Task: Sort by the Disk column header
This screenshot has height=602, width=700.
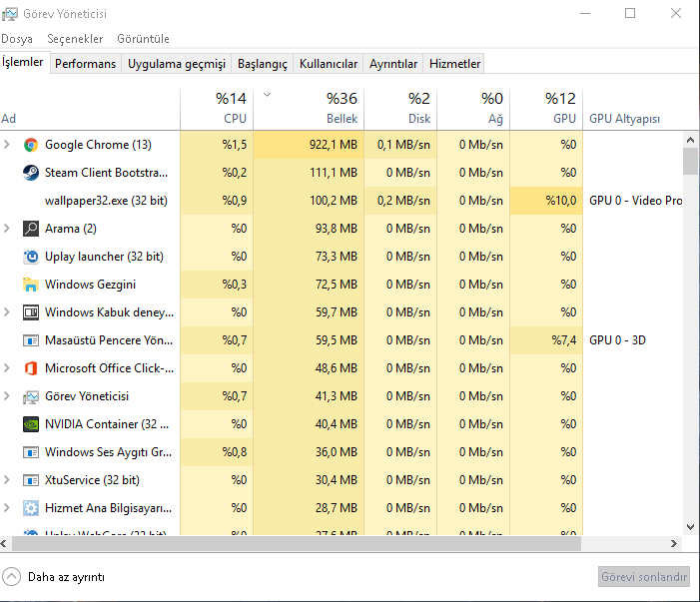Action: pos(400,109)
